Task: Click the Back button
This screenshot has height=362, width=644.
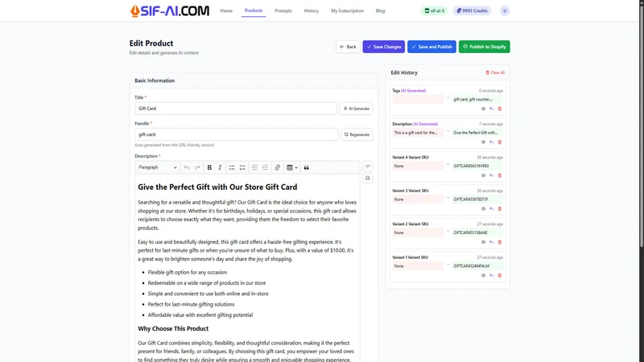Action: [x=348, y=47]
